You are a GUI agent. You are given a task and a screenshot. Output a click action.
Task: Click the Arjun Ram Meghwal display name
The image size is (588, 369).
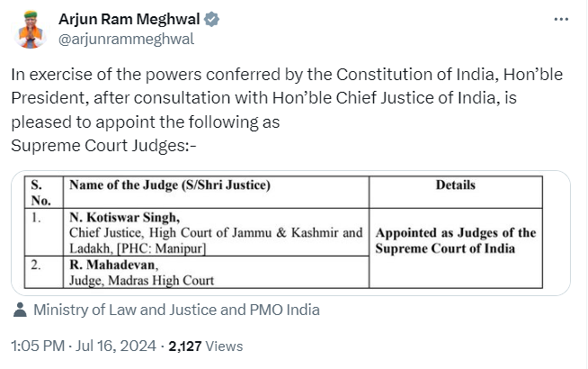(x=129, y=19)
